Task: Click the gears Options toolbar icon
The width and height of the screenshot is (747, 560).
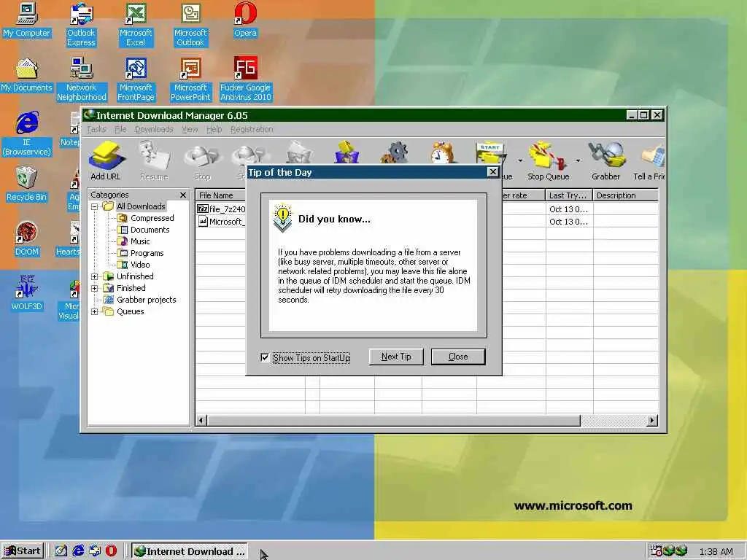Action: [394, 152]
